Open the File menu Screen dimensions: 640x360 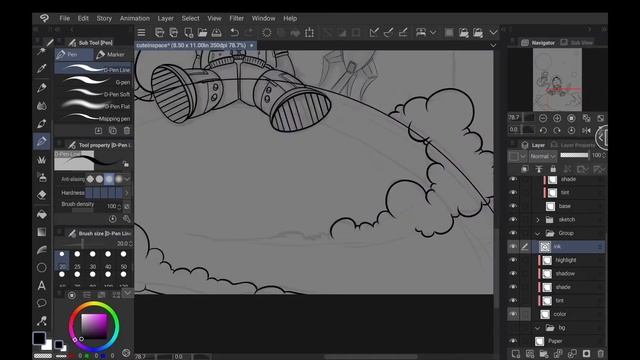[x=64, y=18]
